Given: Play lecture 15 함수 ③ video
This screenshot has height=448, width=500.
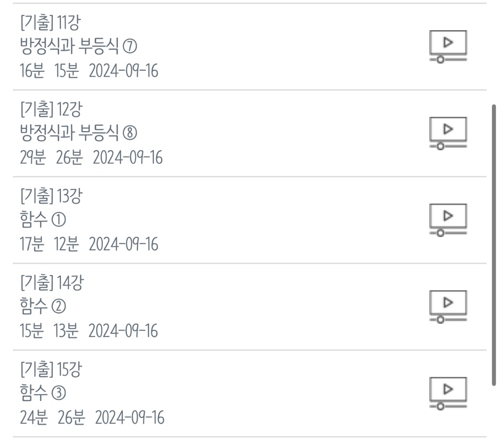Looking at the screenshot, I should click(448, 394).
